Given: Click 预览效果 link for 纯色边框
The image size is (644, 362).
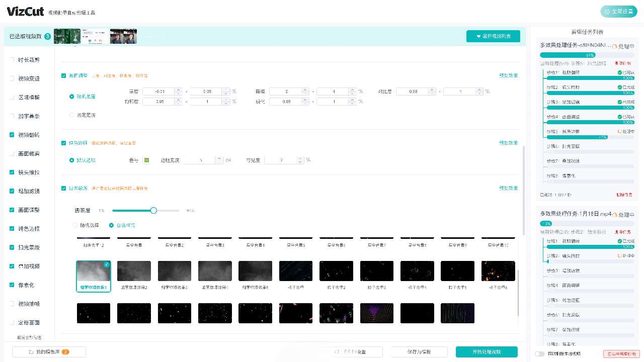Looking at the screenshot, I should [508, 143].
